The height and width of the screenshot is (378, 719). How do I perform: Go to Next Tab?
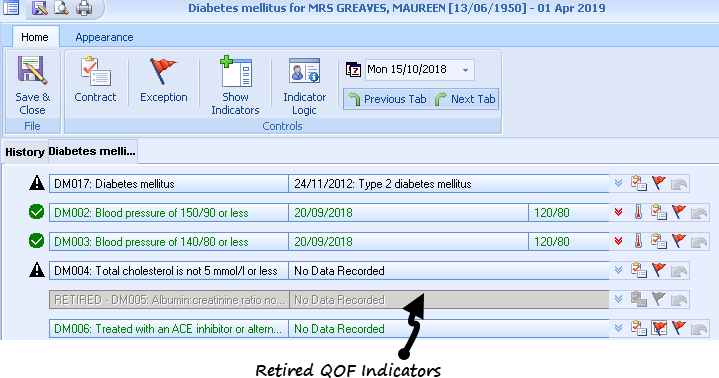tap(465, 99)
